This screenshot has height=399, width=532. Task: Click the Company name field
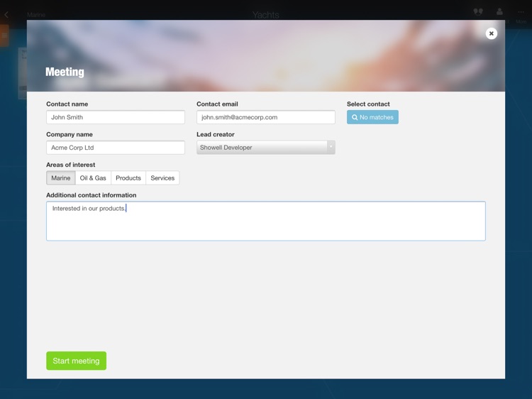[116, 148]
